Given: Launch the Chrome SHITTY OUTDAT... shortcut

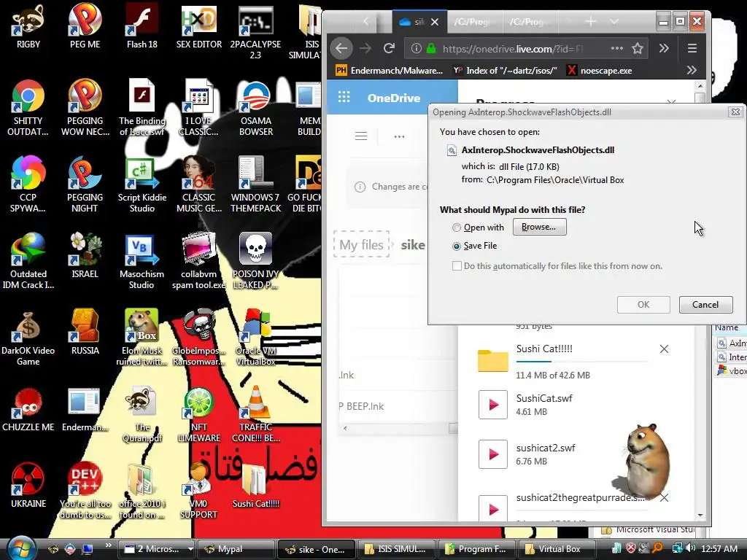Looking at the screenshot, I should 28,107.
